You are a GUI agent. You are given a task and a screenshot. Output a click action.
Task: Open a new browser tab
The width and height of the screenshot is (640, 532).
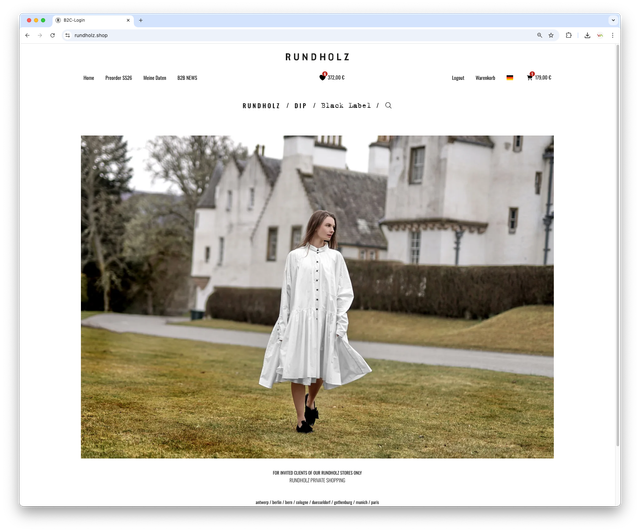(x=141, y=20)
